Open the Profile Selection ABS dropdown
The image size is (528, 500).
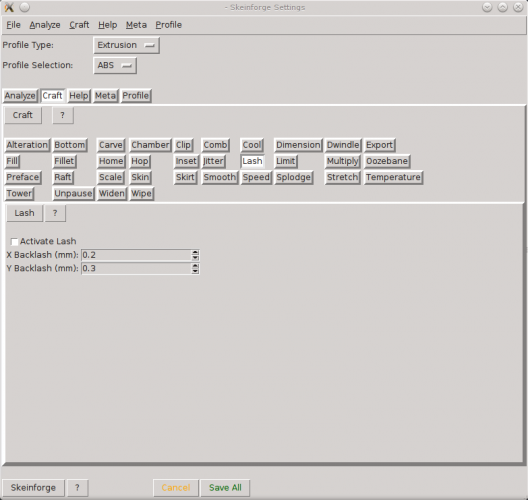pos(115,65)
